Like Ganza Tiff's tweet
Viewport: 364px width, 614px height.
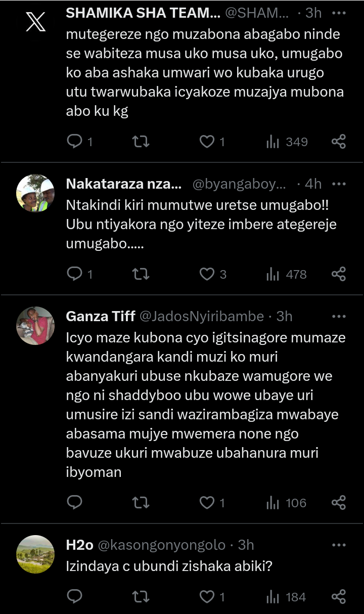pos(207,503)
